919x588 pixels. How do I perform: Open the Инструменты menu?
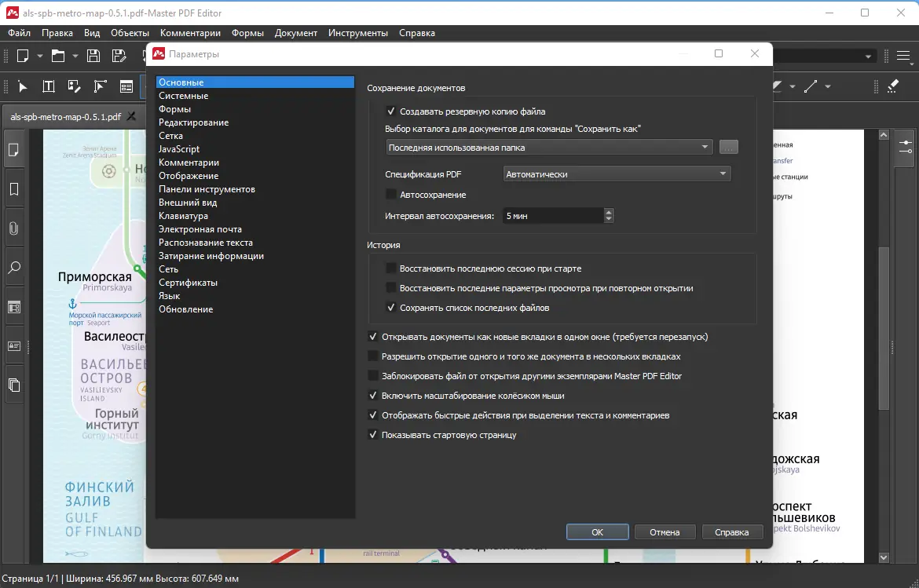click(358, 33)
